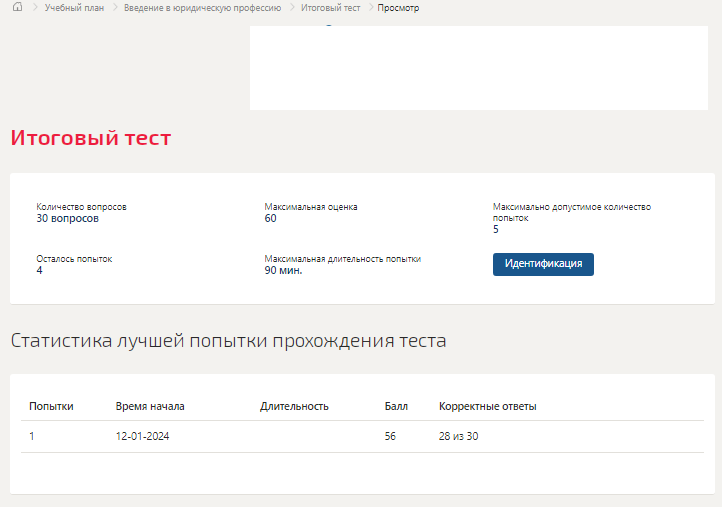The image size is (722, 507).
Task: Click the Балл column header
Action: tap(396, 406)
